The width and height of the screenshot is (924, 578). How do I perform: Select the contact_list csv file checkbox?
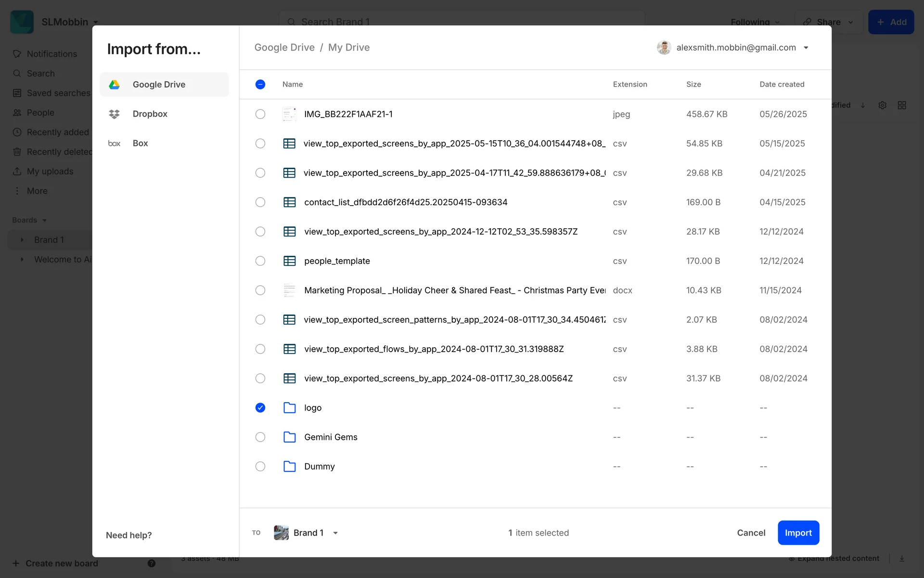[260, 202]
